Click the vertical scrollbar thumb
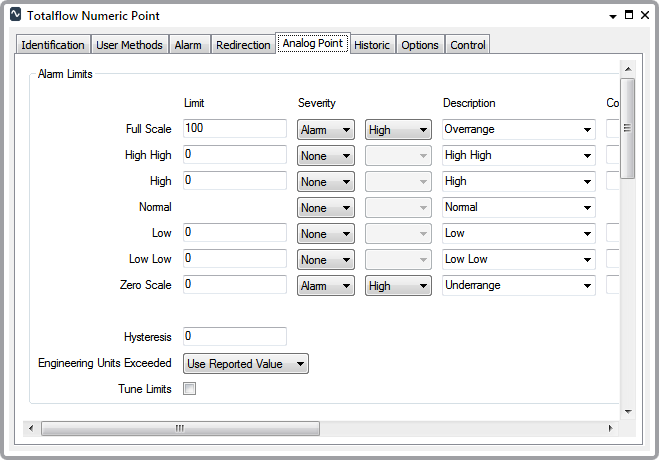The image size is (659, 460). click(628, 128)
